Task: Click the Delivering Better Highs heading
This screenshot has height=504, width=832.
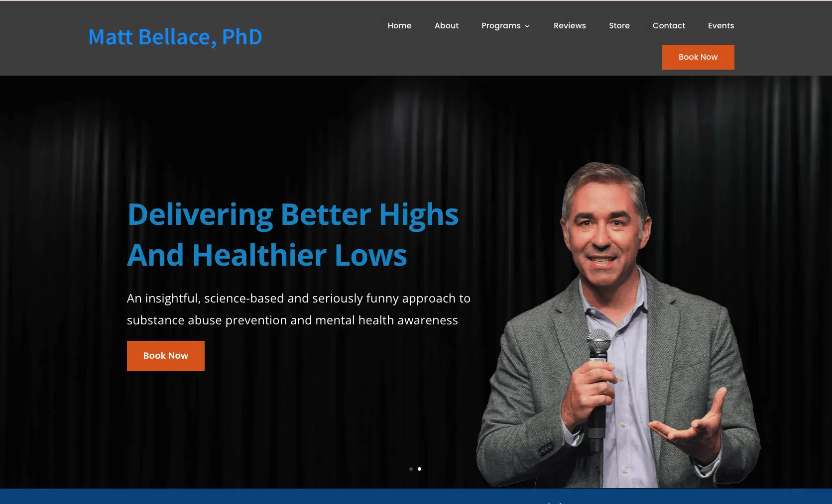Action: tap(293, 234)
